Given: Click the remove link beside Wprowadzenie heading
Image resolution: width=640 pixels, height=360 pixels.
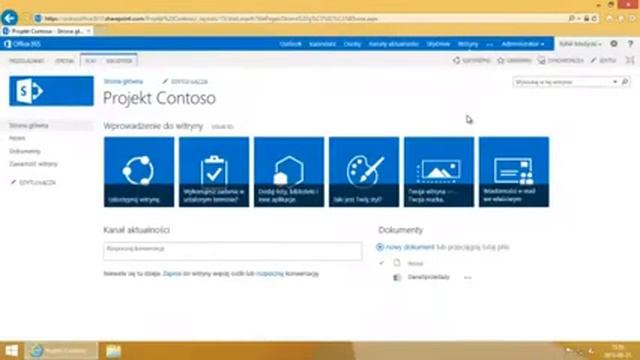Looking at the screenshot, I should coord(222,127).
